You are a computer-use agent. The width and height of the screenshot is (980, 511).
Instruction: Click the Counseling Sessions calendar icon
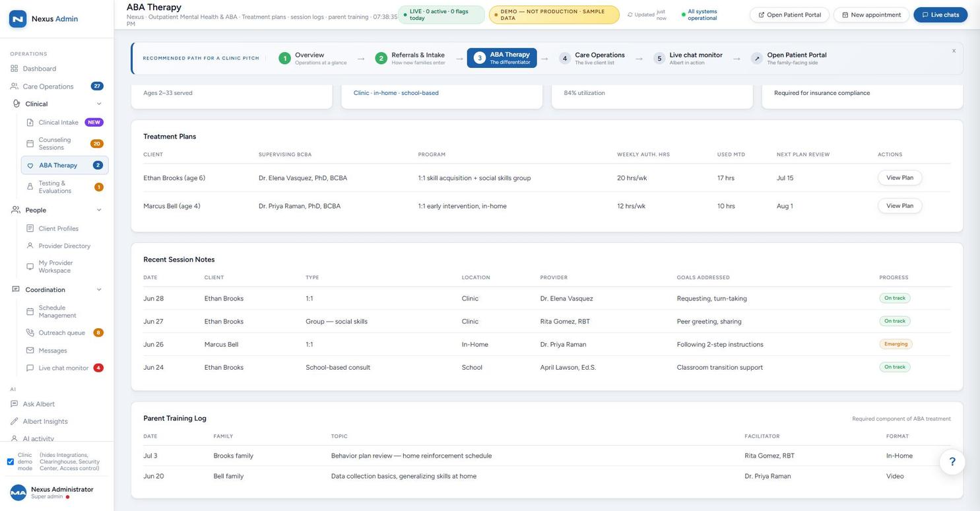coord(30,143)
